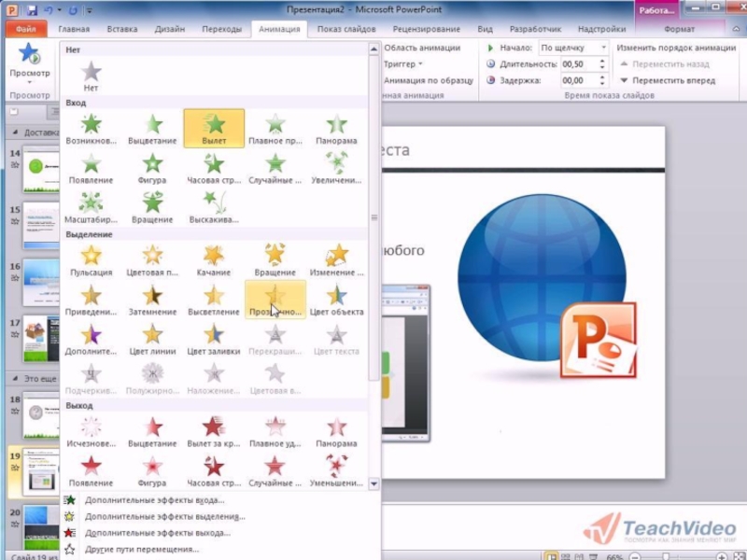Expand the Просмотр button dropdown arrow
The height and width of the screenshot is (560, 747).
(x=30, y=82)
